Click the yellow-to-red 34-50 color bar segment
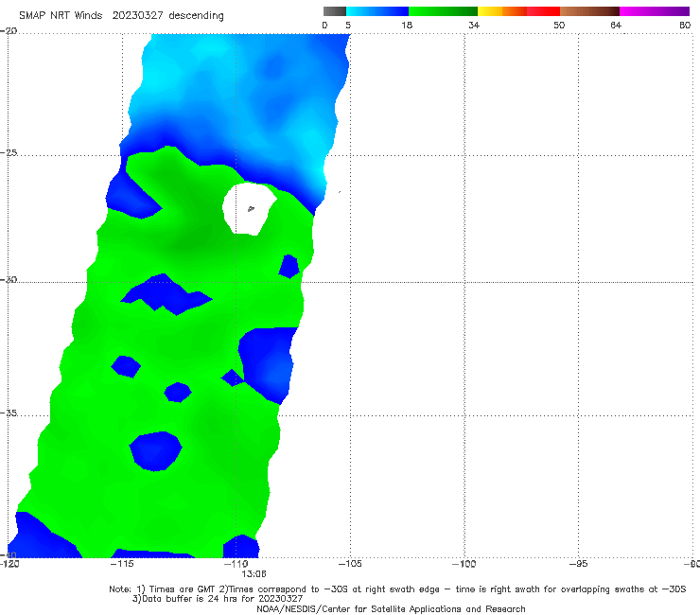This screenshot has height=615, width=700. coord(518,11)
